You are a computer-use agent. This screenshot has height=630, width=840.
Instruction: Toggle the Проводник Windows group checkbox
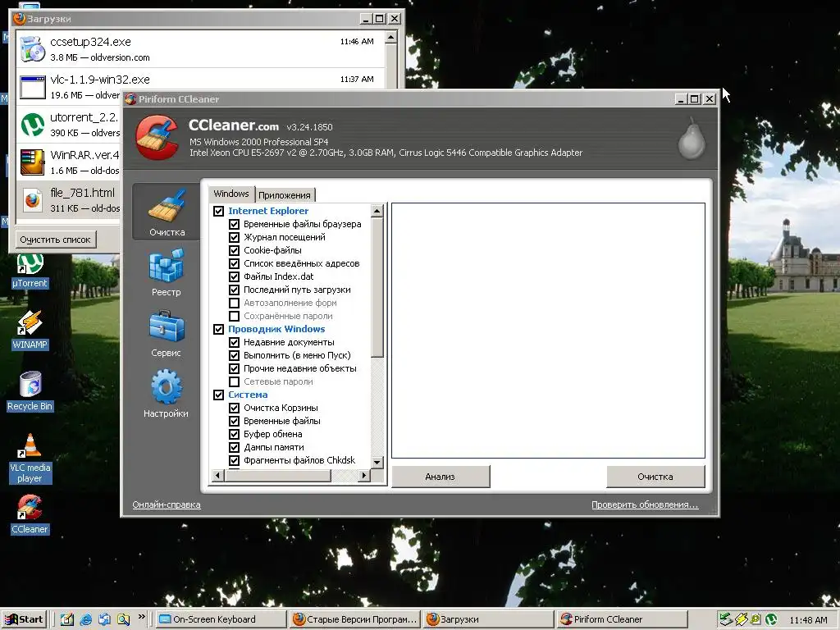coord(218,329)
